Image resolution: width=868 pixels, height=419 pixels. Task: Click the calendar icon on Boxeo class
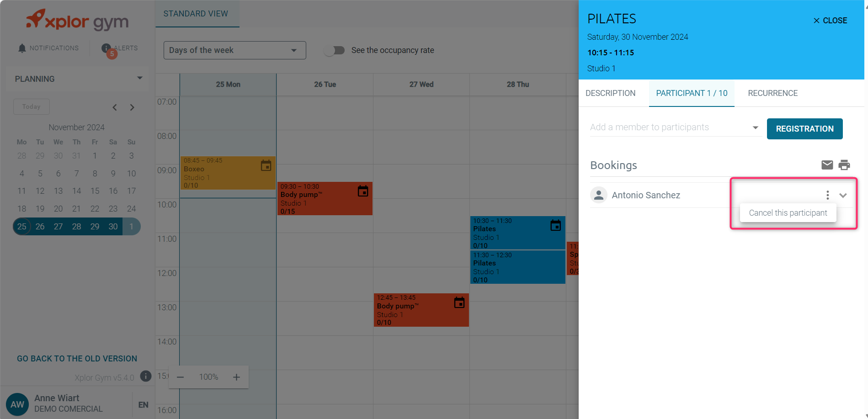click(266, 165)
